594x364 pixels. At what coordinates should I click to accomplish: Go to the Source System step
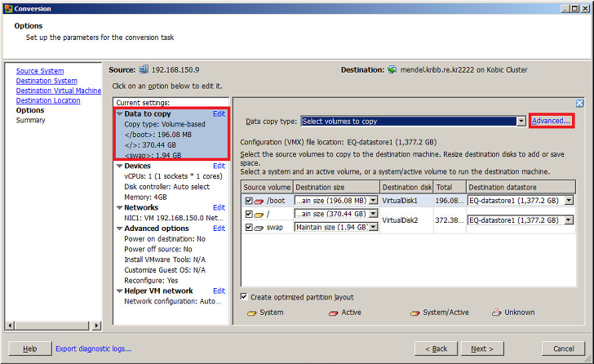point(40,71)
